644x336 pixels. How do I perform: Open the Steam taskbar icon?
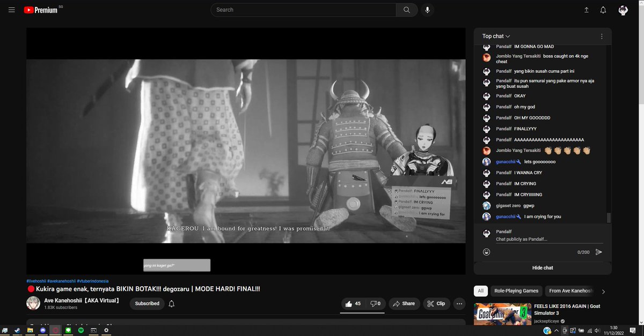click(x=17, y=331)
